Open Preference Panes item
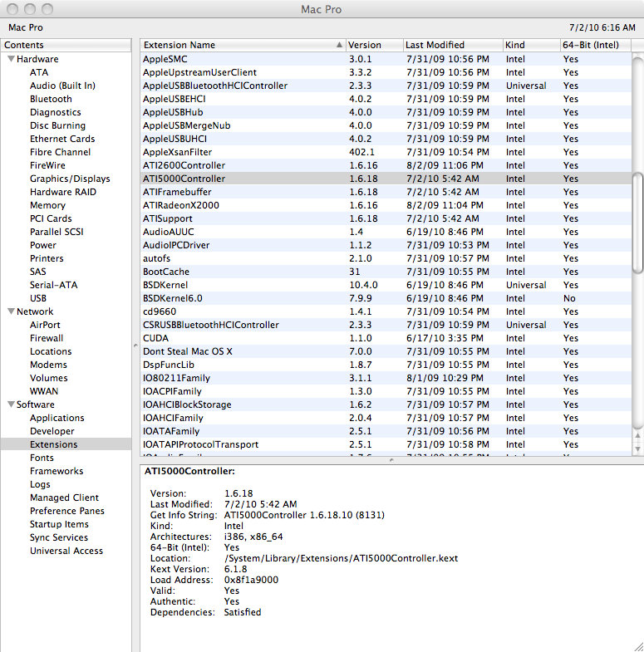Viewport: 644px width, 652px height. click(67, 511)
